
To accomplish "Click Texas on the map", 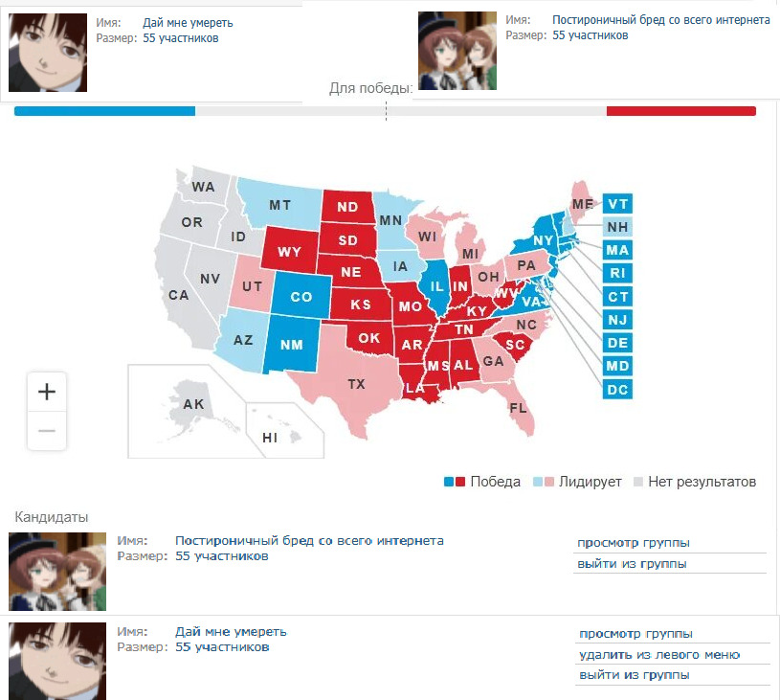I will (x=355, y=383).
